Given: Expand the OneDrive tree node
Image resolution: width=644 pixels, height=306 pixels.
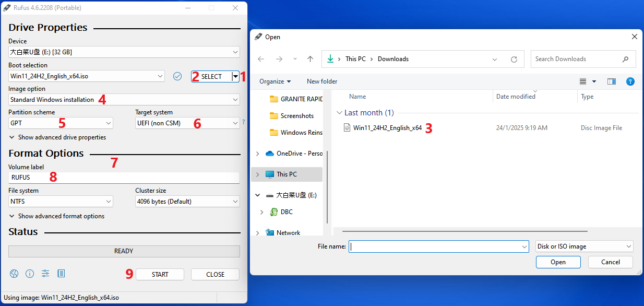Looking at the screenshot, I should point(257,154).
